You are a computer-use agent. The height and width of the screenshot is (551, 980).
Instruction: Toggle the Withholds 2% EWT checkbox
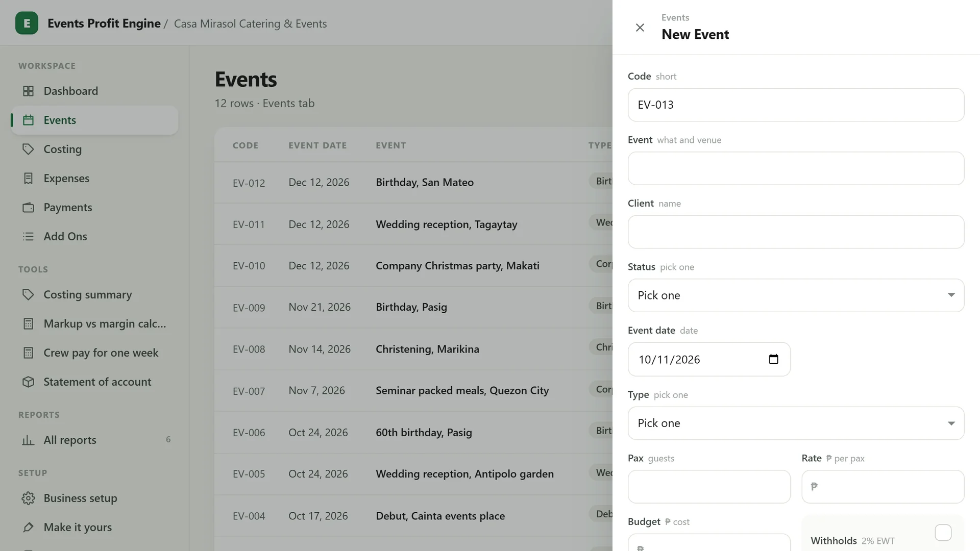pyautogui.click(x=943, y=533)
